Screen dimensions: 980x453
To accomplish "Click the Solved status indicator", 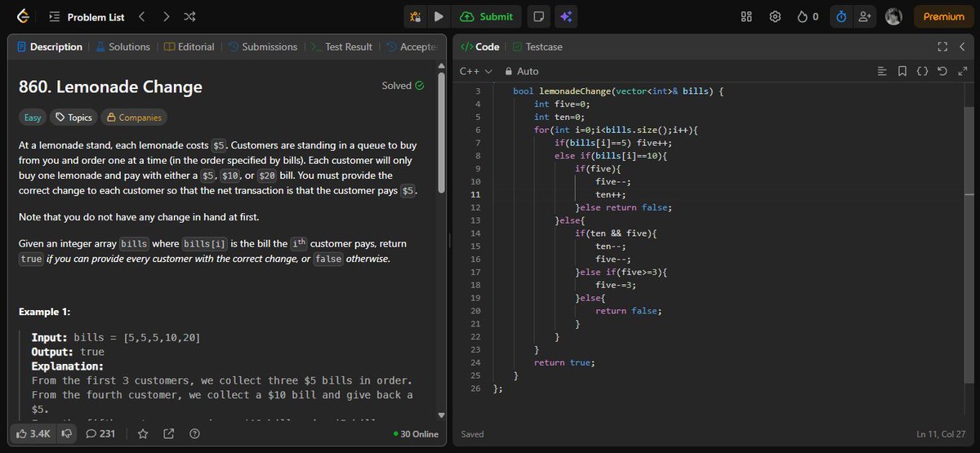I will (x=403, y=86).
